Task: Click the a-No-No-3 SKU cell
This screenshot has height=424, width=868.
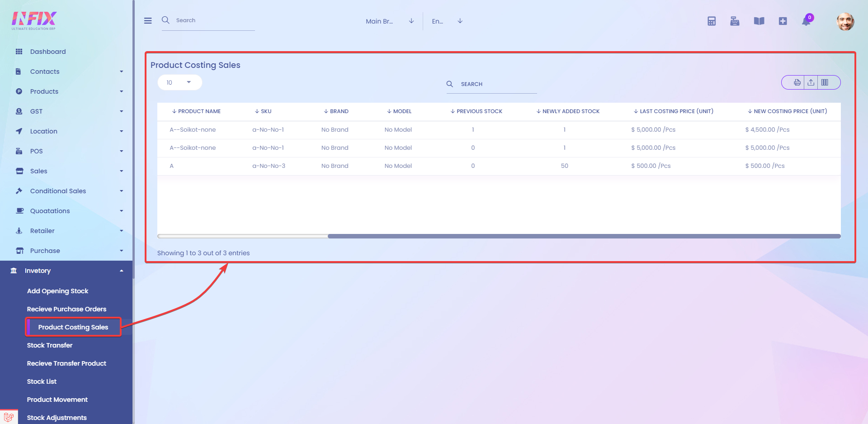Action: [269, 166]
